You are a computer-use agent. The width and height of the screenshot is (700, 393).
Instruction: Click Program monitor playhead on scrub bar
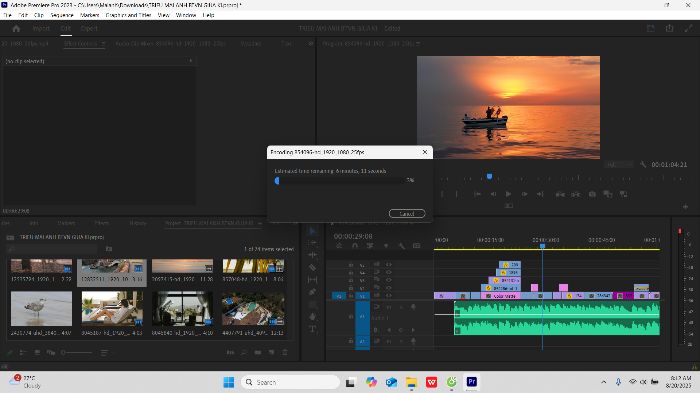pyautogui.click(x=489, y=177)
